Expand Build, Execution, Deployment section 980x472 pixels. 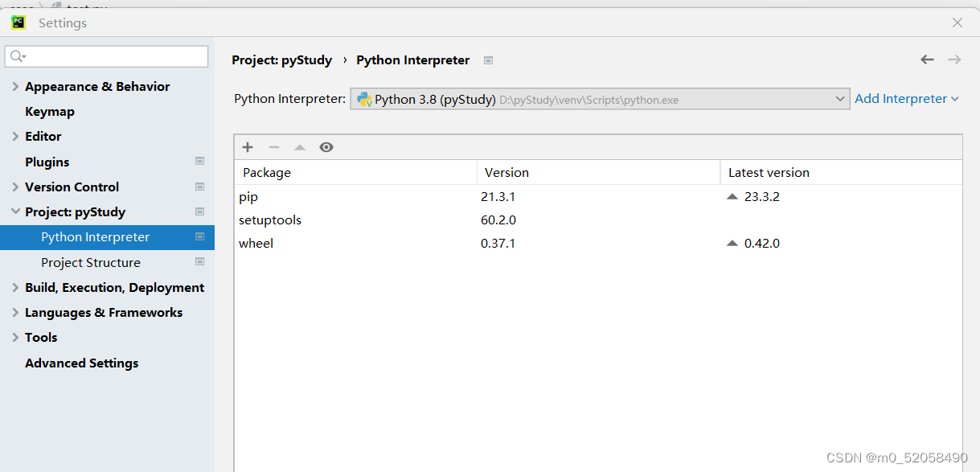[x=15, y=287]
